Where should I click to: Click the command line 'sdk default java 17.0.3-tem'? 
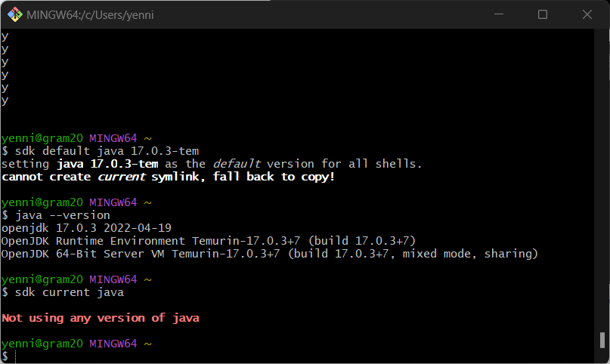[100, 151]
